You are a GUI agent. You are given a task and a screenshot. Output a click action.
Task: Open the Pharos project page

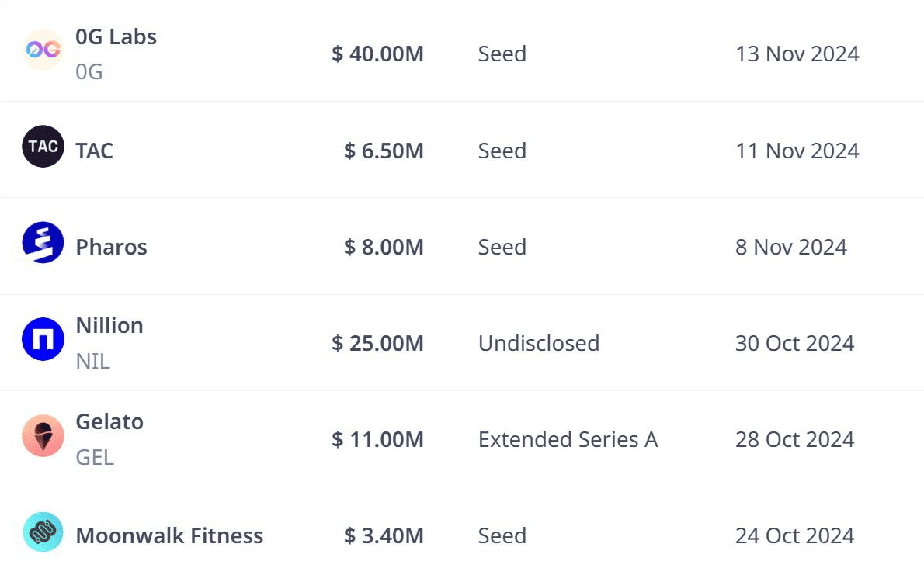pos(111,247)
